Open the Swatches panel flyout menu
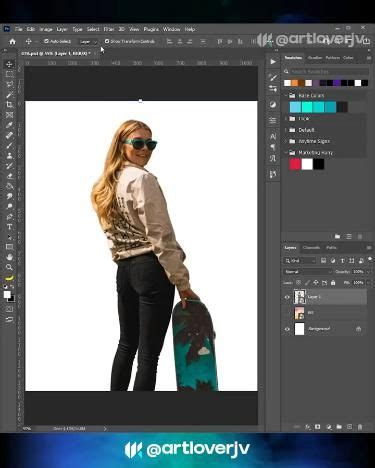 pyautogui.click(x=369, y=58)
